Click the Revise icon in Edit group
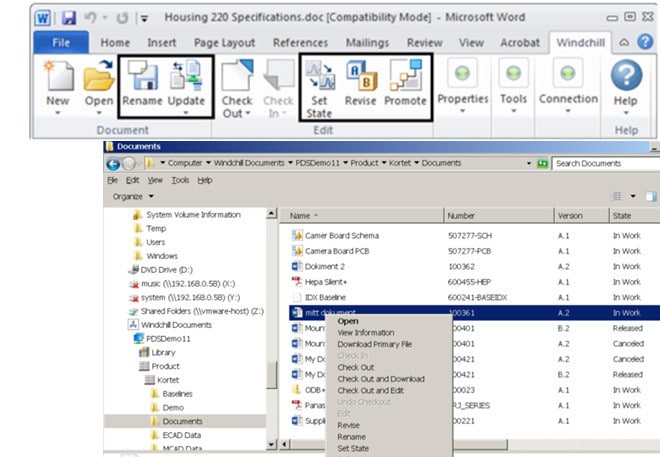This screenshot has width=660, height=457. click(361, 75)
